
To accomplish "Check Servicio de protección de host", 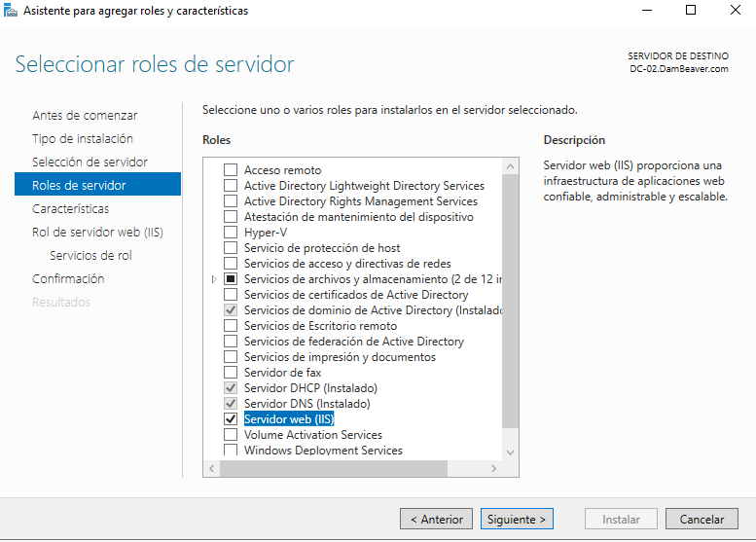I will tap(231, 247).
